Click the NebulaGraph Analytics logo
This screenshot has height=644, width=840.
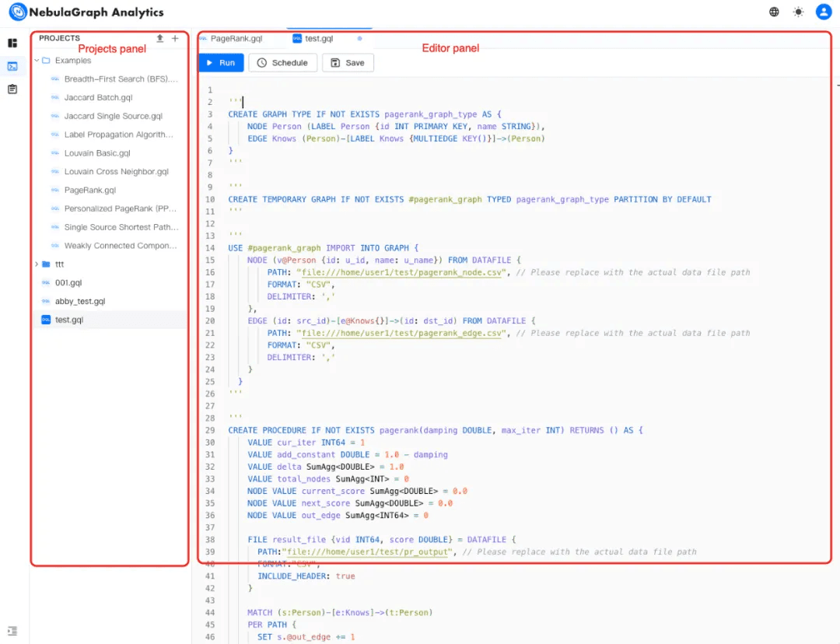(x=86, y=12)
